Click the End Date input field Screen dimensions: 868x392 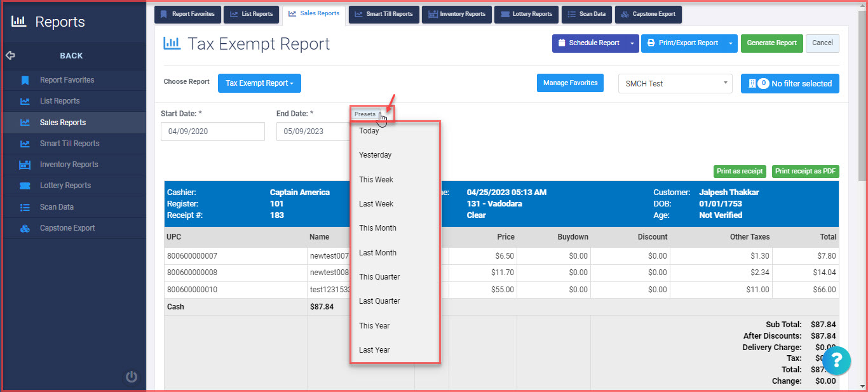coord(313,132)
